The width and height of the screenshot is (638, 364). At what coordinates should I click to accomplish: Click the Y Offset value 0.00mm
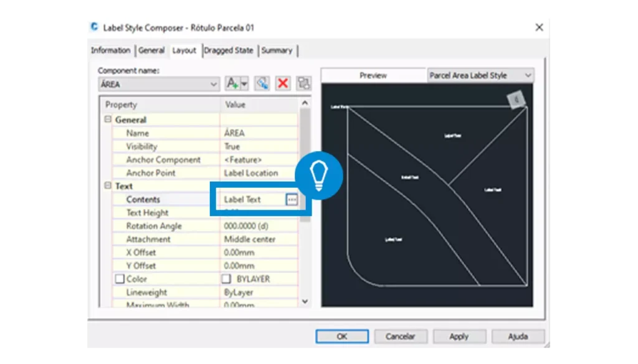click(x=239, y=266)
